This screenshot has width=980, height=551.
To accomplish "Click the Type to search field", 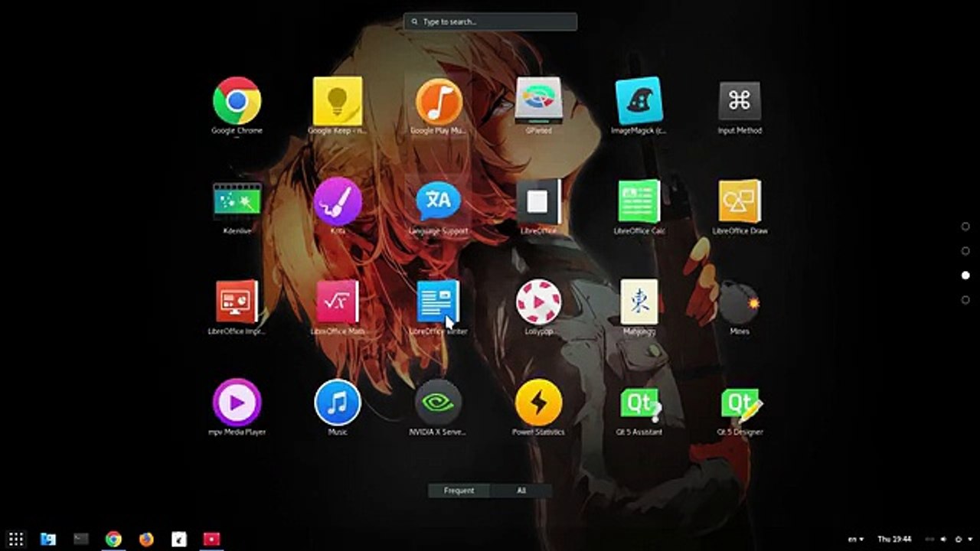I will [491, 21].
